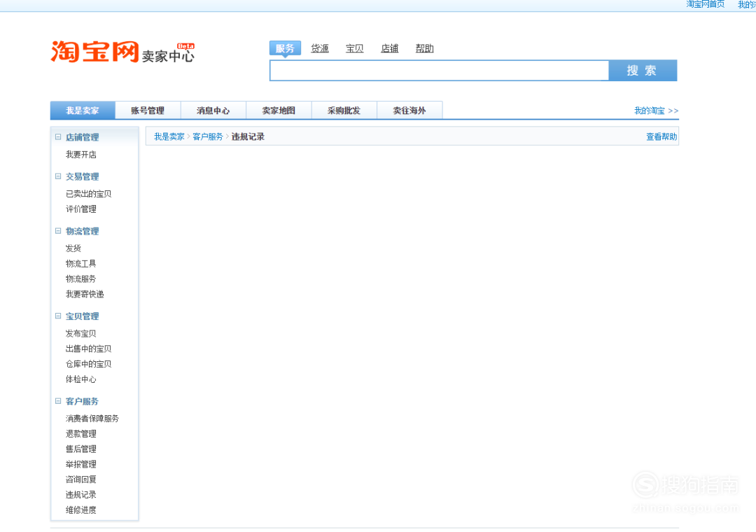Open the 卖家地图 tab
756x532 pixels.
click(279, 111)
